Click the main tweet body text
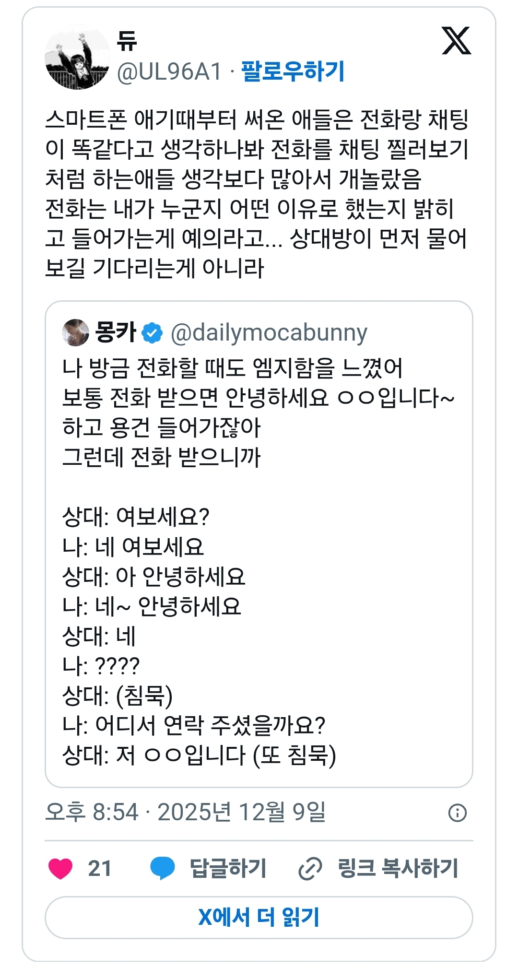The width and height of the screenshot is (518, 980). (257, 193)
